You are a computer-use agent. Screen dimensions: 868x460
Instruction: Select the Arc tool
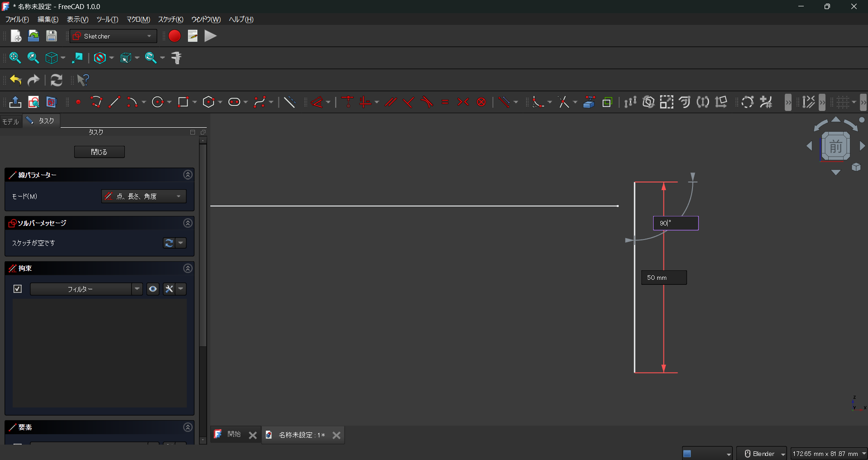click(132, 102)
